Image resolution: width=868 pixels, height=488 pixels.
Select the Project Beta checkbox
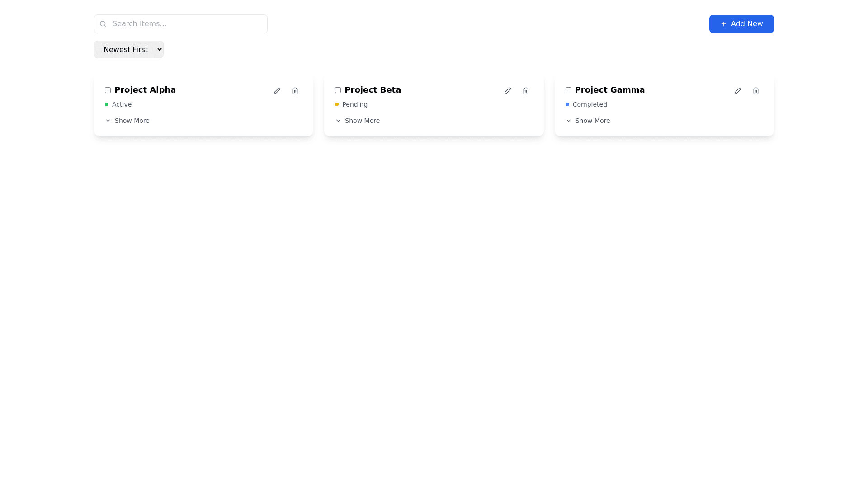(338, 90)
